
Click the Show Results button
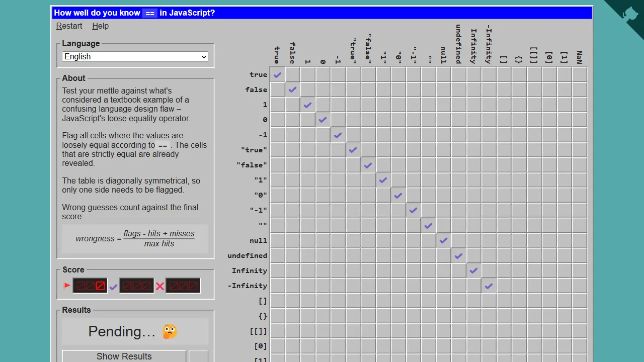pos(124,356)
